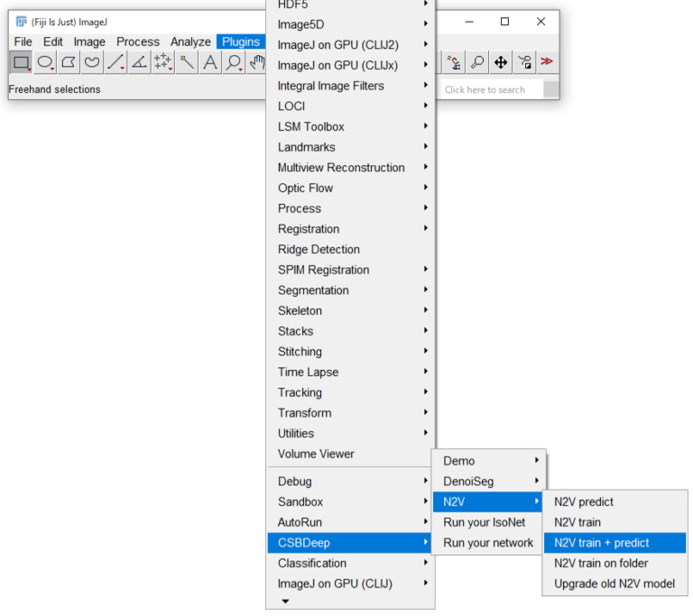This screenshot has height=616, width=693.
Task: Select the Rectangle selection tool
Action: coord(22,62)
